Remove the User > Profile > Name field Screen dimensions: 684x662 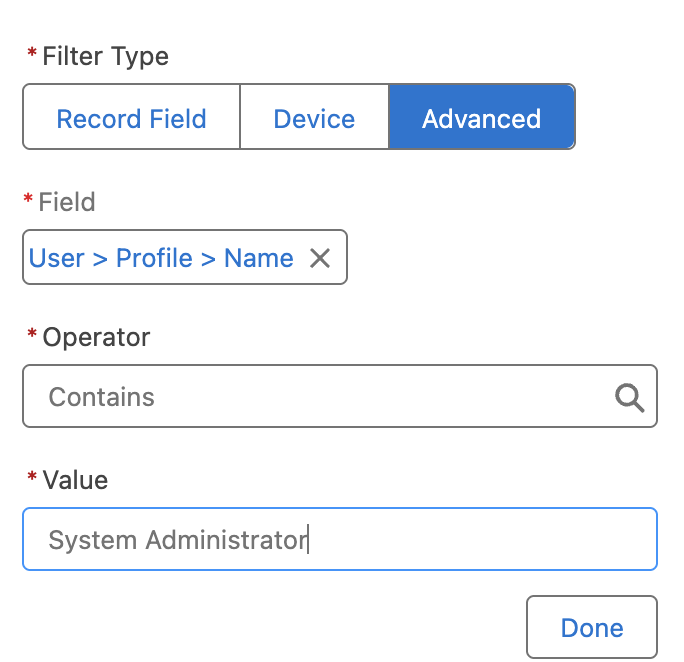[320, 258]
